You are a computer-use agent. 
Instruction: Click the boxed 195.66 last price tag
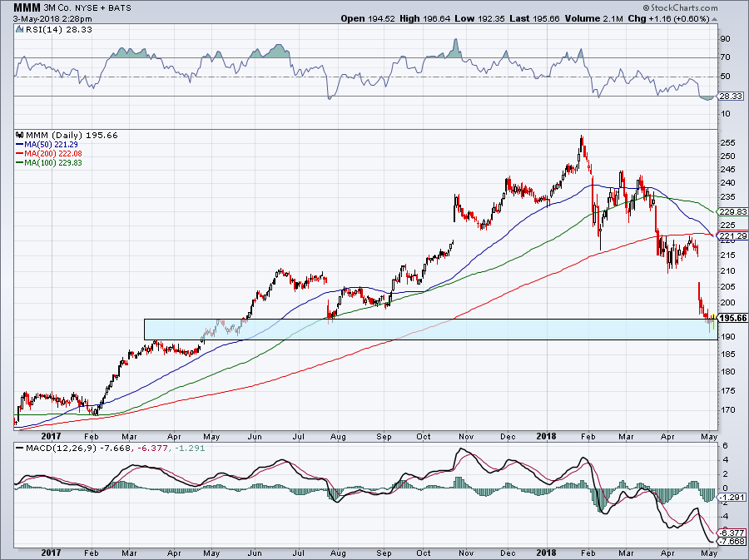coord(732,318)
